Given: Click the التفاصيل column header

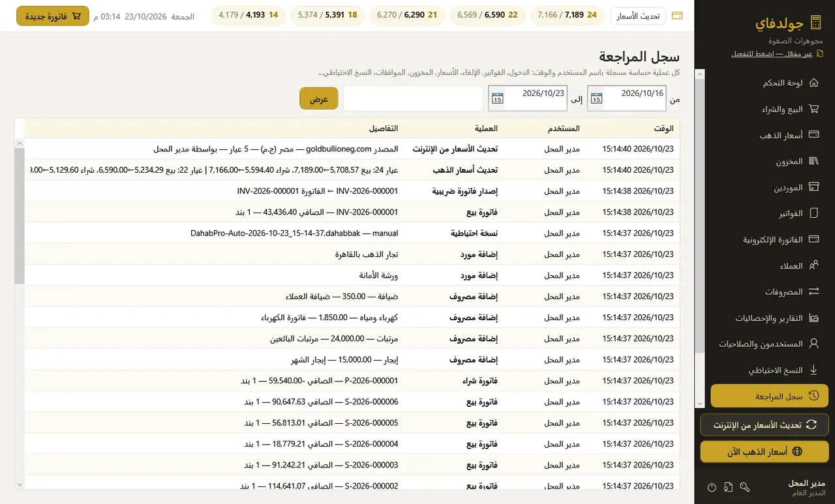Looking at the screenshot, I should coord(384,128).
